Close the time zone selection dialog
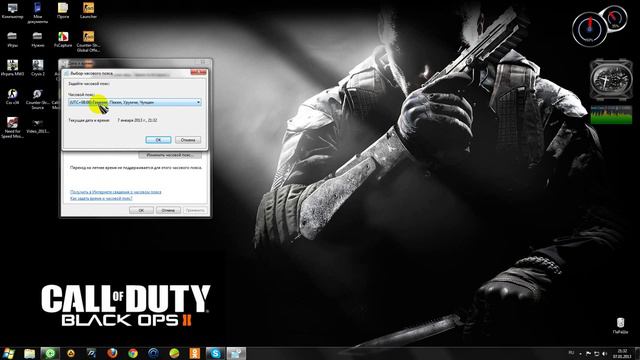Viewport: 640px width, 360px height. [198, 73]
